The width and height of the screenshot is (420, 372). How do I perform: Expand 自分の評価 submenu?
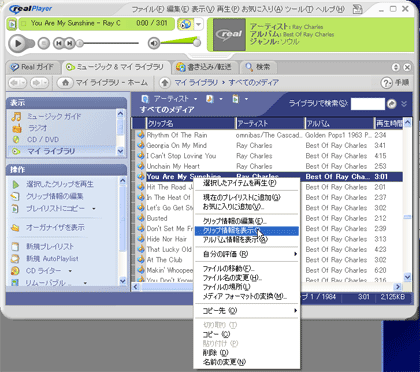(247, 254)
